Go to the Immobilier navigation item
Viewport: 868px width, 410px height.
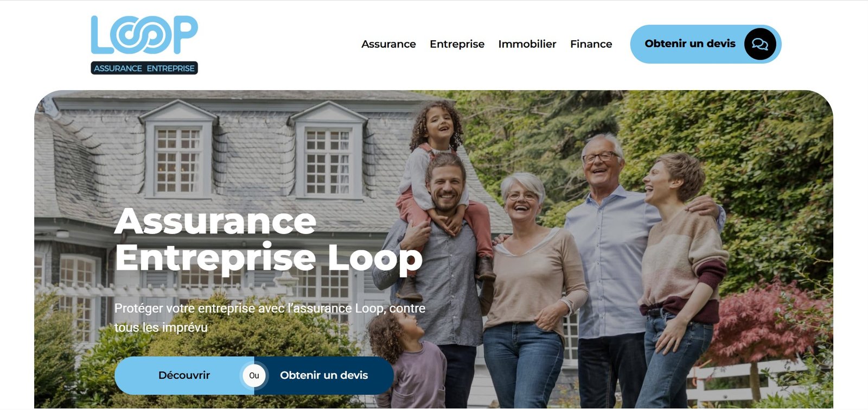point(527,44)
